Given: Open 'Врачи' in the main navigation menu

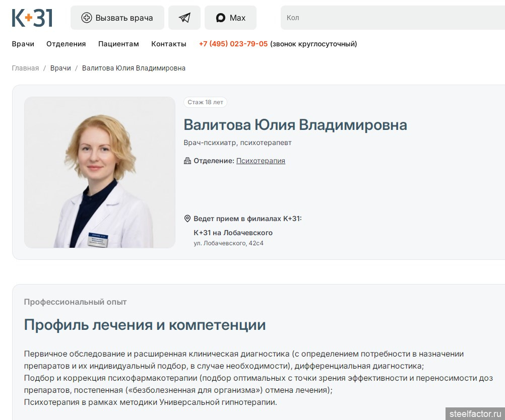Looking at the screenshot, I should click(x=23, y=44).
